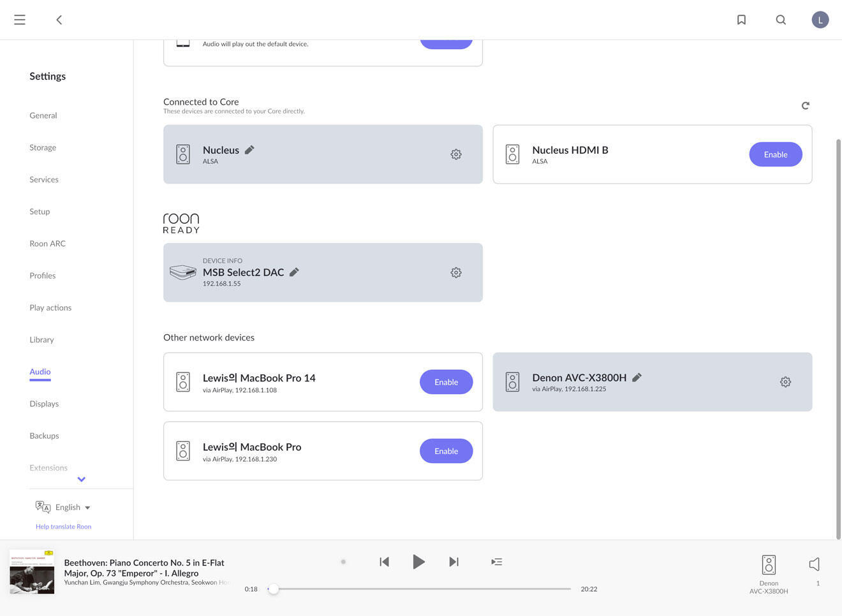842x616 pixels.
Task: Click the volume level value 1
Action: [x=818, y=583]
